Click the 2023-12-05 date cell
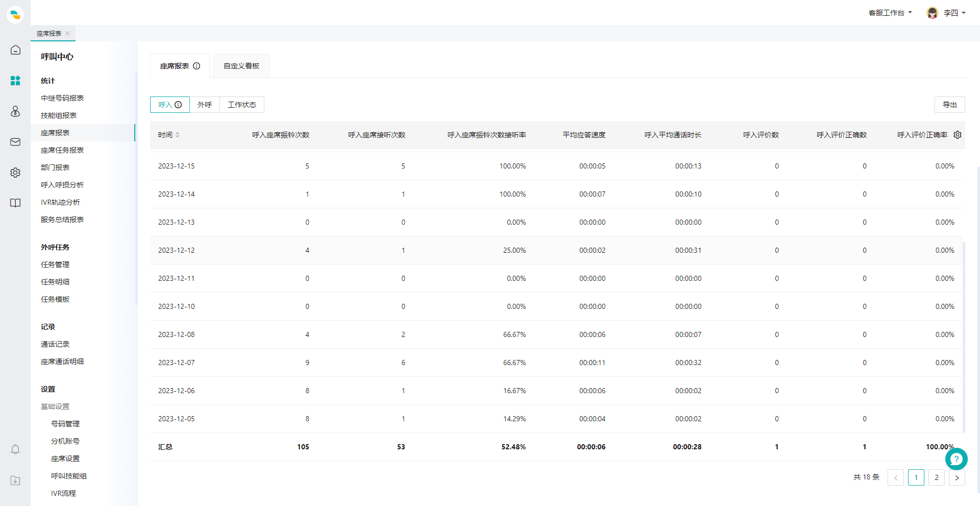Screen dimensions: 980x506 [176, 419]
